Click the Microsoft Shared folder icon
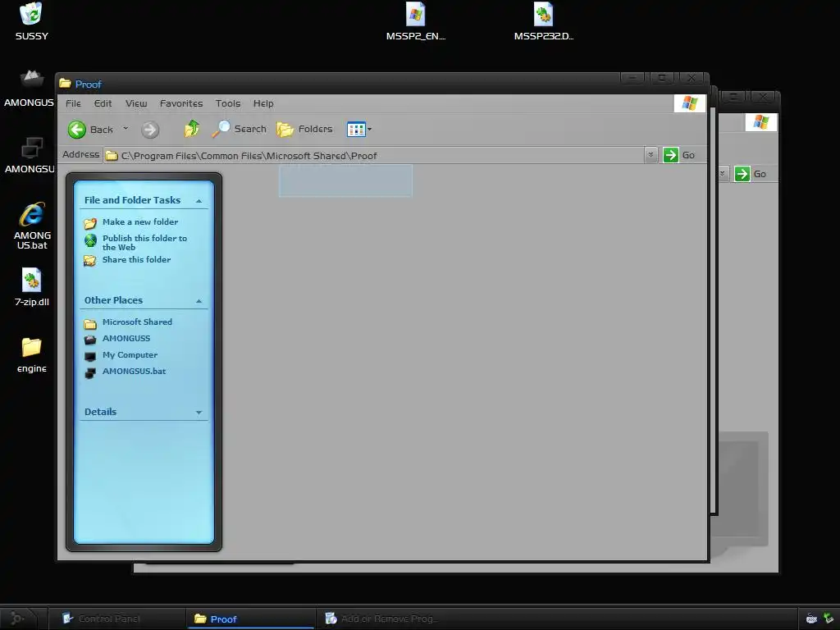Image resolution: width=840 pixels, height=630 pixels. coord(90,323)
